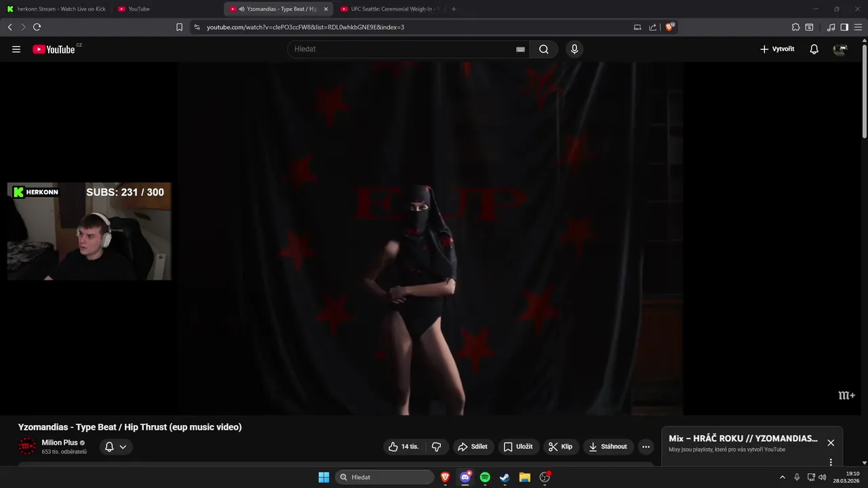Click the Windows taskbar search box
This screenshot has width=868, height=488.
click(384, 477)
